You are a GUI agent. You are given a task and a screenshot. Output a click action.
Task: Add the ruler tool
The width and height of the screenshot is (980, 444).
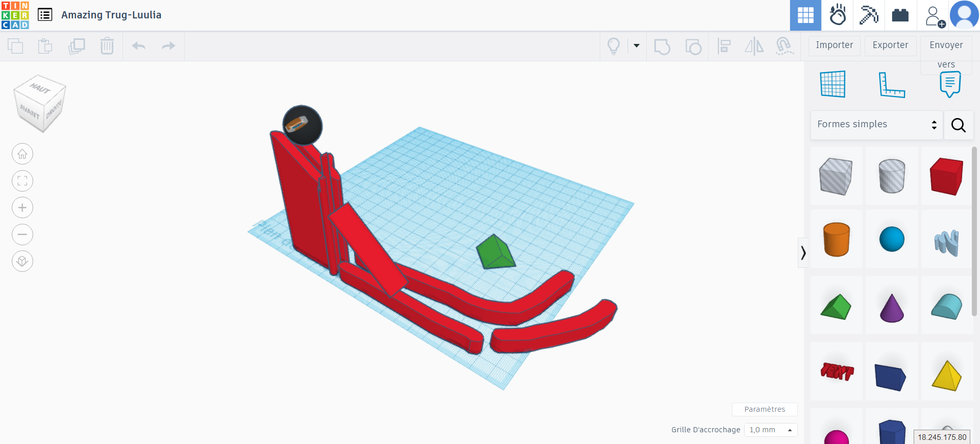click(x=891, y=84)
